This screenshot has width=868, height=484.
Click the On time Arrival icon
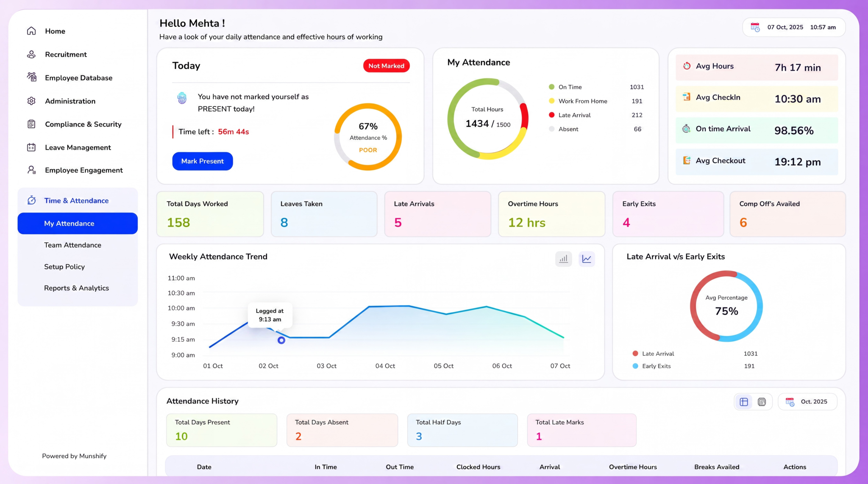686,129
